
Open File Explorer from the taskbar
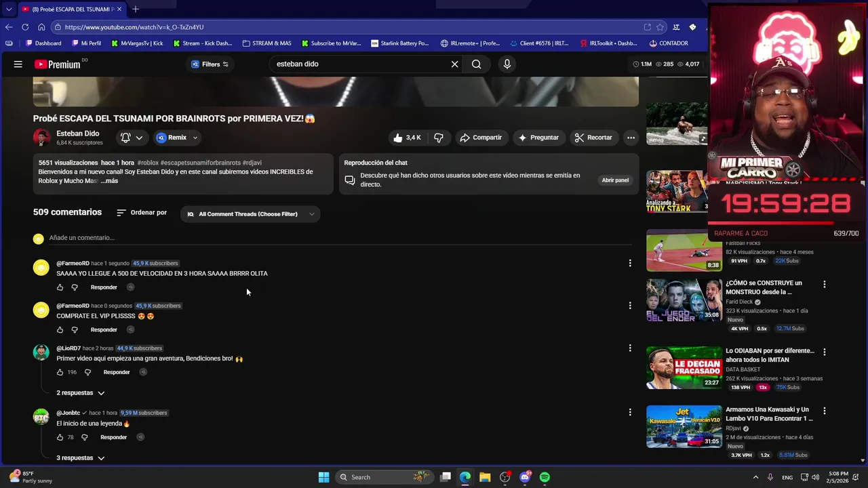(x=485, y=477)
